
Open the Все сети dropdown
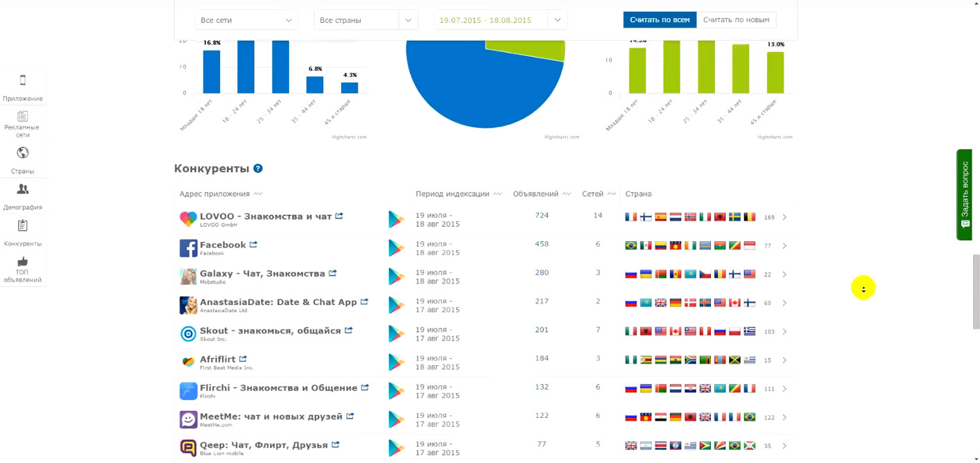pos(246,20)
